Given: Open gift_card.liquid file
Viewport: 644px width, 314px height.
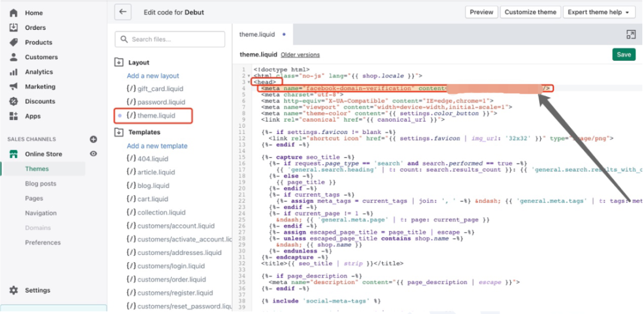Looking at the screenshot, I should 154,89.
